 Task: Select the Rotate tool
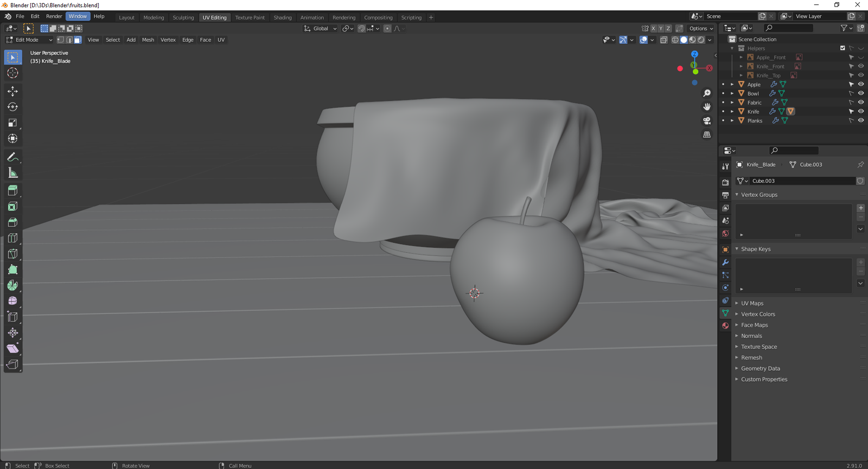pyautogui.click(x=12, y=107)
